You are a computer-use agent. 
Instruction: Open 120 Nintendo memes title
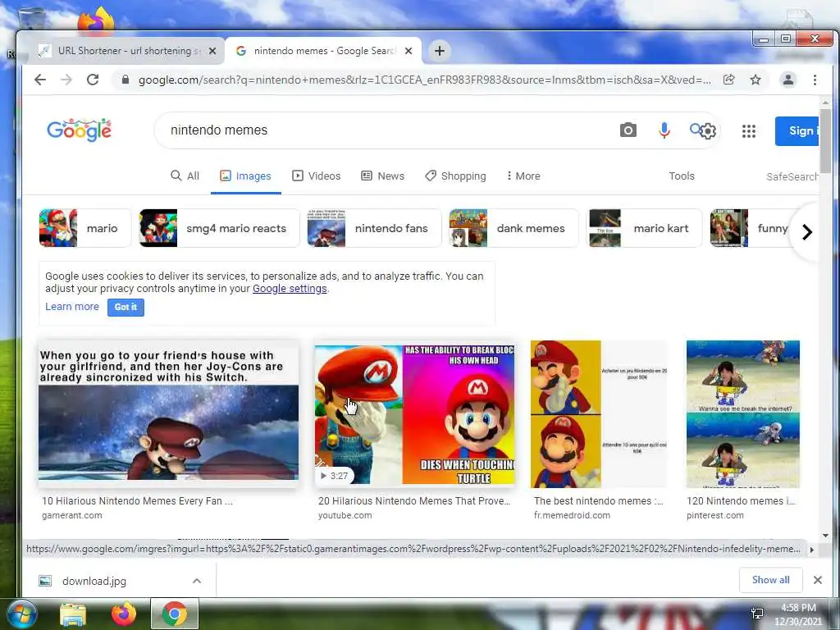[741, 501]
